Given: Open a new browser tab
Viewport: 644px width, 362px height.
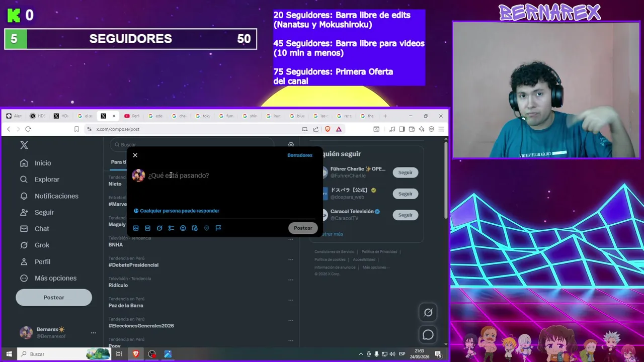Looking at the screenshot, I should 385,116.
